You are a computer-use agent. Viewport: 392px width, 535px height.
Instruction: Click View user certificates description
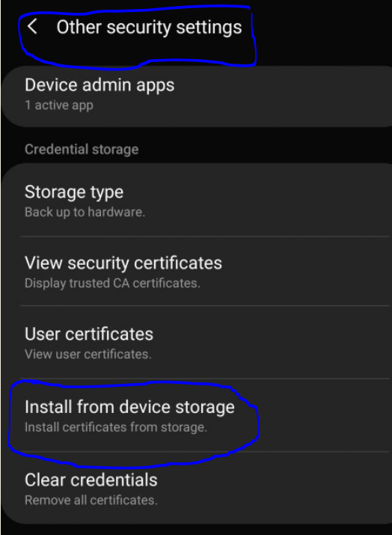tap(88, 354)
